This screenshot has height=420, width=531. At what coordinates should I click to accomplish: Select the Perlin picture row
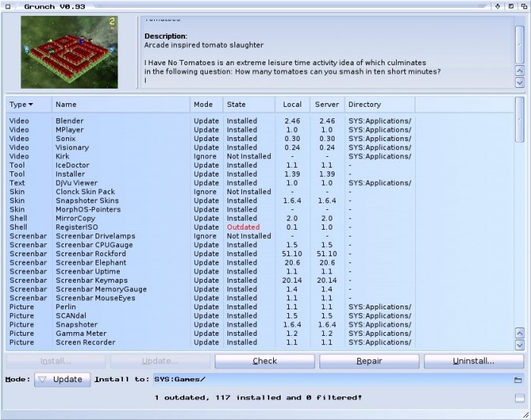pos(260,307)
